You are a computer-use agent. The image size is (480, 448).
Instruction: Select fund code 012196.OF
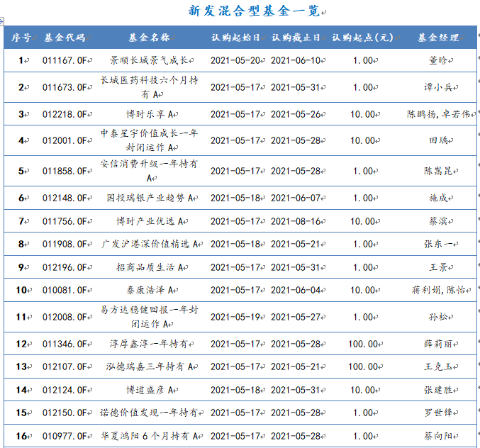point(65,268)
